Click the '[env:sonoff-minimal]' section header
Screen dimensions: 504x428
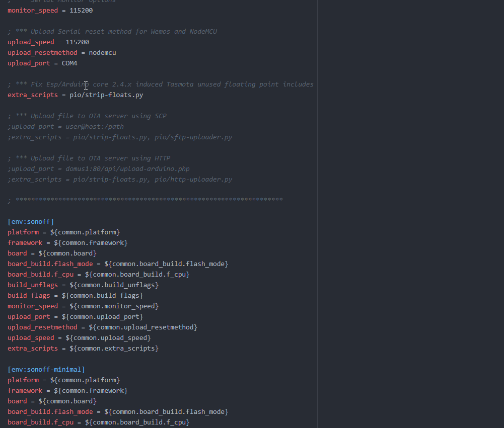[x=46, y=370]
